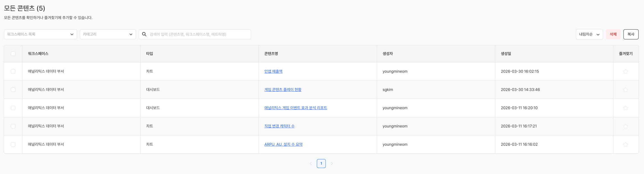Image resolution: width=644 pixels, height=174 pixels.
Task: Expand the 카테고리 dropdown
Action: tap(108, 34)
